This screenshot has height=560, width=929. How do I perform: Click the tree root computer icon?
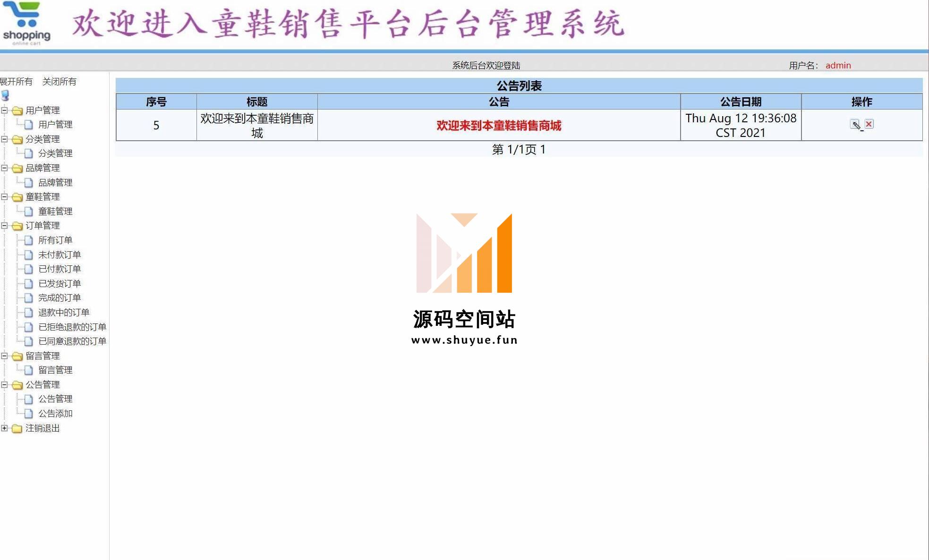click(5, 95)
